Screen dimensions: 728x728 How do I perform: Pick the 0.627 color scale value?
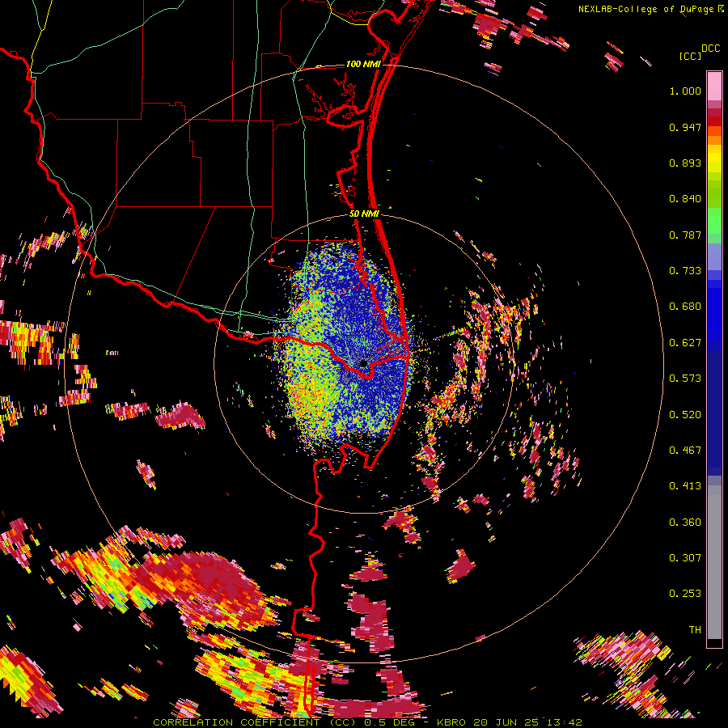(685, 343)
